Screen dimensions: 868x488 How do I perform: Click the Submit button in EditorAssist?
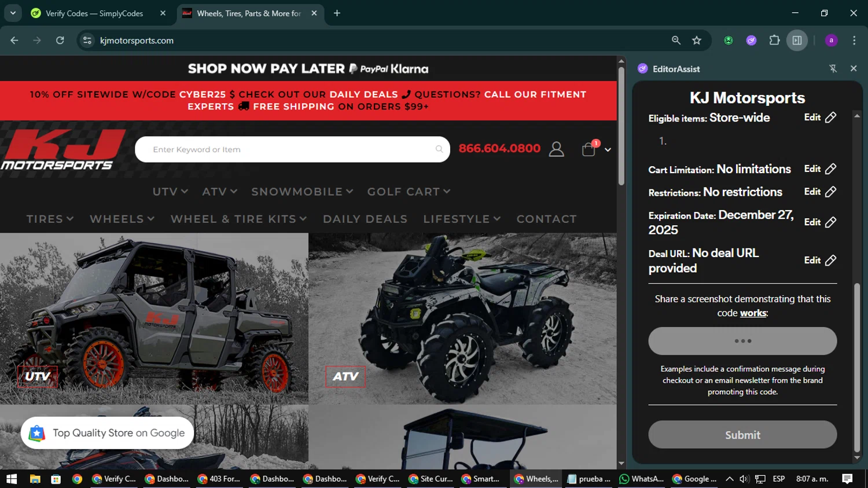(x=742, y=435)
